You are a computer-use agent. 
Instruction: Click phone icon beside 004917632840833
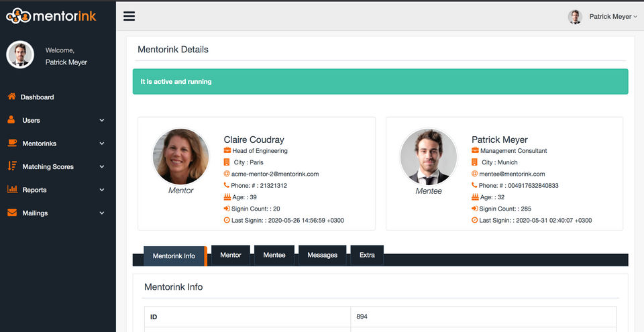pos(474,185)
